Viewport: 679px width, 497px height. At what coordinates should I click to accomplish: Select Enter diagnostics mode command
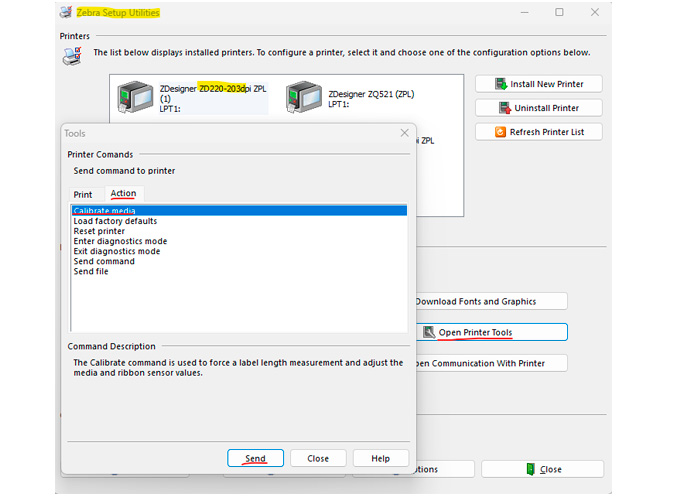(239, 241)
